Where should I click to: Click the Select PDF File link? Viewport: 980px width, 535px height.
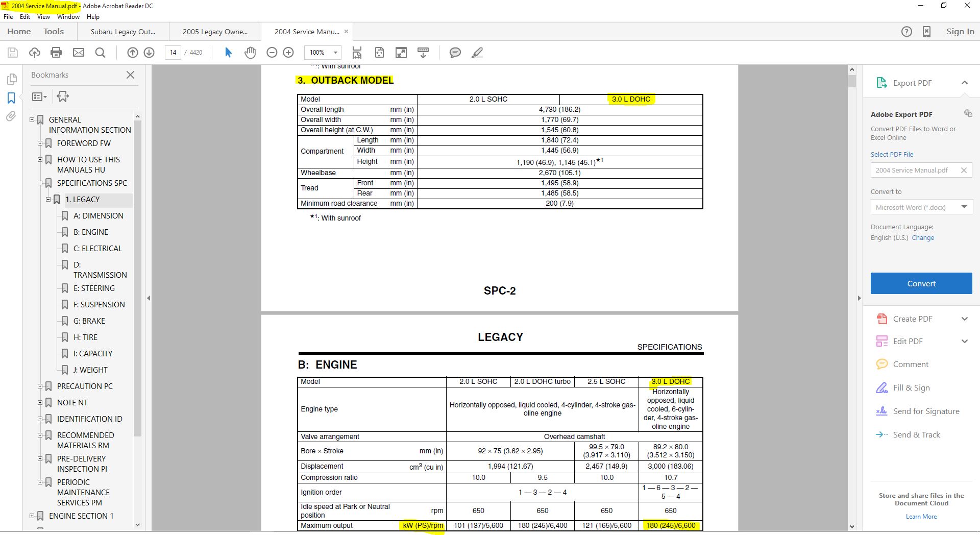point(892,154)
